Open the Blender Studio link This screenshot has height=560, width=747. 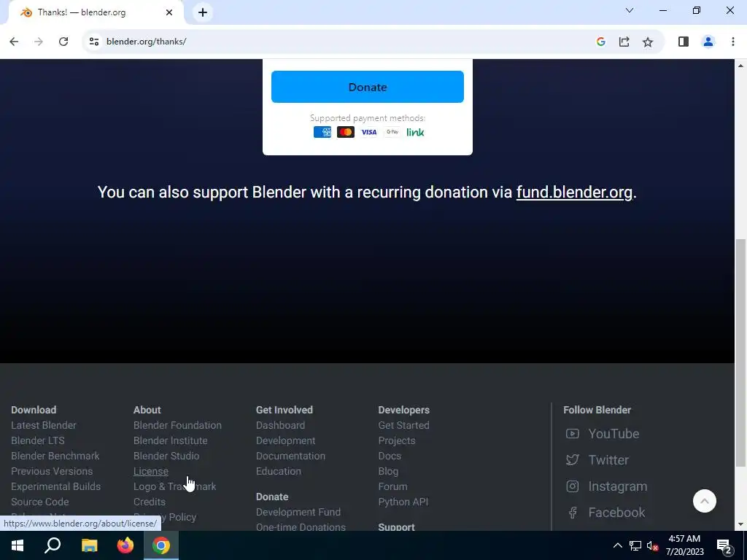tap(166, 456)
